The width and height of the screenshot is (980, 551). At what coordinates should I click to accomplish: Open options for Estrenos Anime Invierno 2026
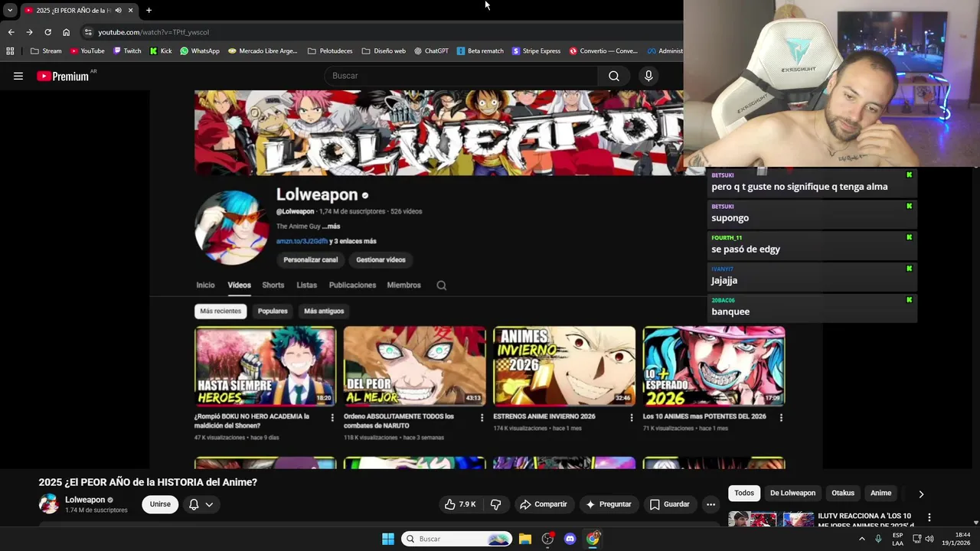(x=631, y=417)
